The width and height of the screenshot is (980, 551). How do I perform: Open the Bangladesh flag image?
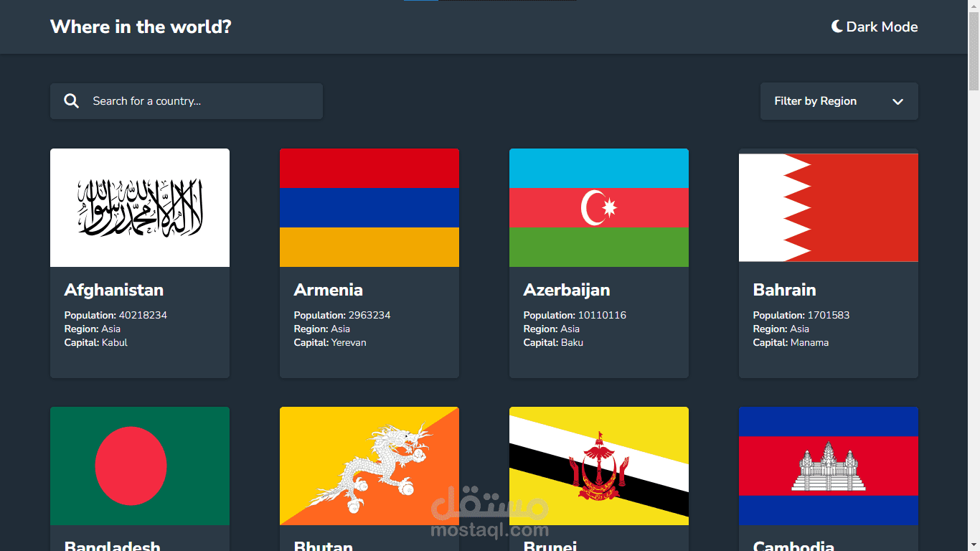click(x=140, y=466)
